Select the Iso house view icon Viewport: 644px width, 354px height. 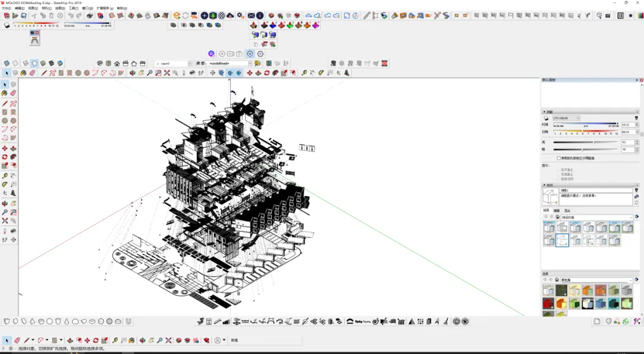pos(100,63)
